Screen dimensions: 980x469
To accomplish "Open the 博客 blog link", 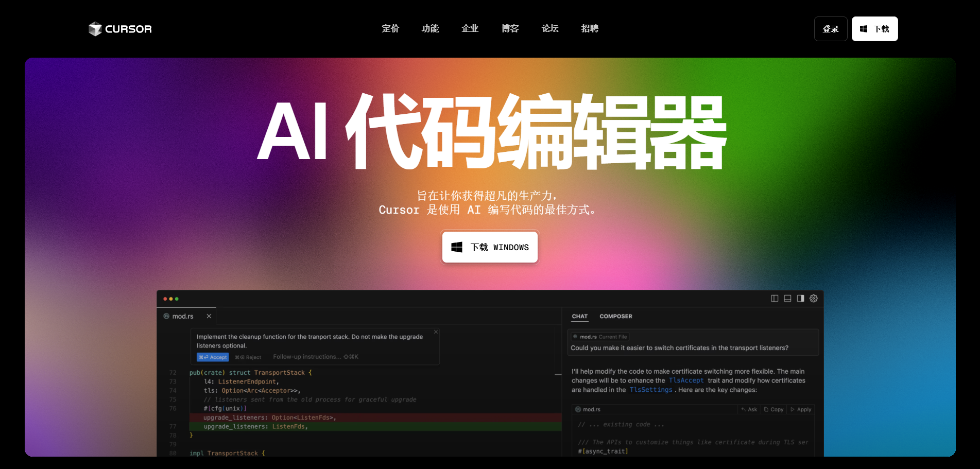I will coord(510,29).
